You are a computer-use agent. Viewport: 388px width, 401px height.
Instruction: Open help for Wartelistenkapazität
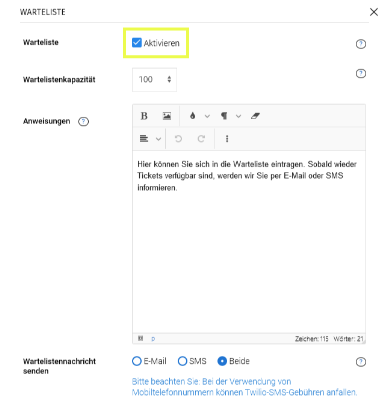coord(361,73)
